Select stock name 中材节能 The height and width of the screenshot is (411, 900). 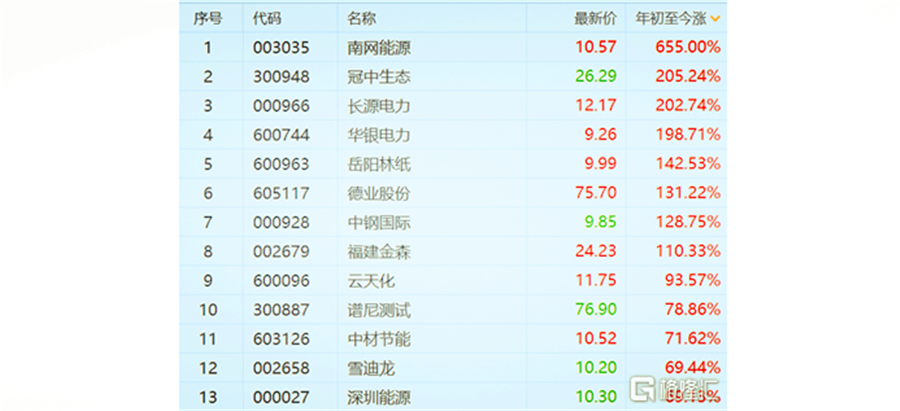pyautogui.click(x=379, y=340)
